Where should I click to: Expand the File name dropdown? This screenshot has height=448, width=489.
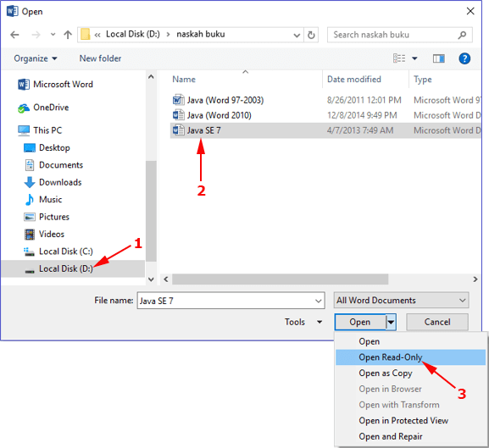click(319, 301)
